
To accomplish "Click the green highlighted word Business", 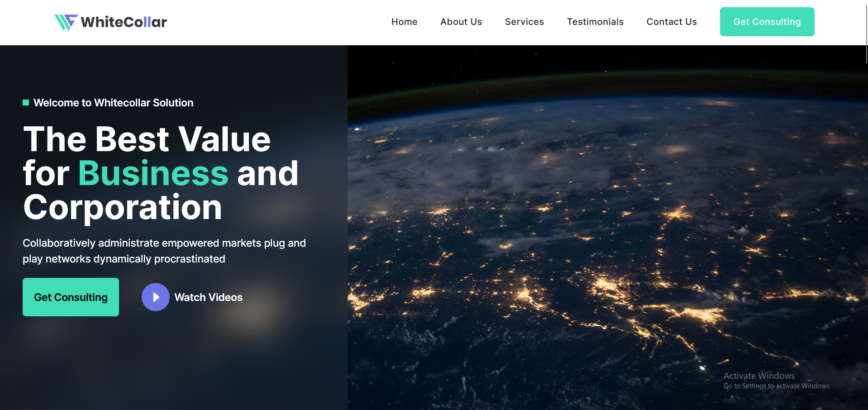I will point(153,173).
